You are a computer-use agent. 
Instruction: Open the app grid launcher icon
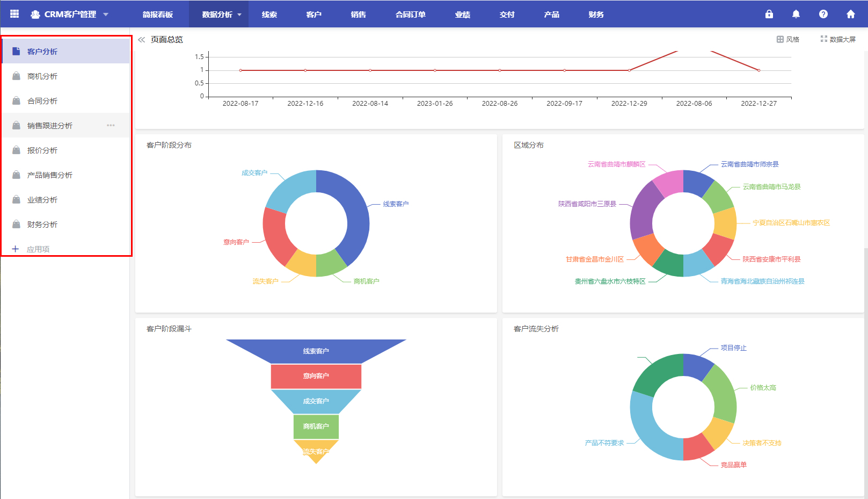pos(14,14)
